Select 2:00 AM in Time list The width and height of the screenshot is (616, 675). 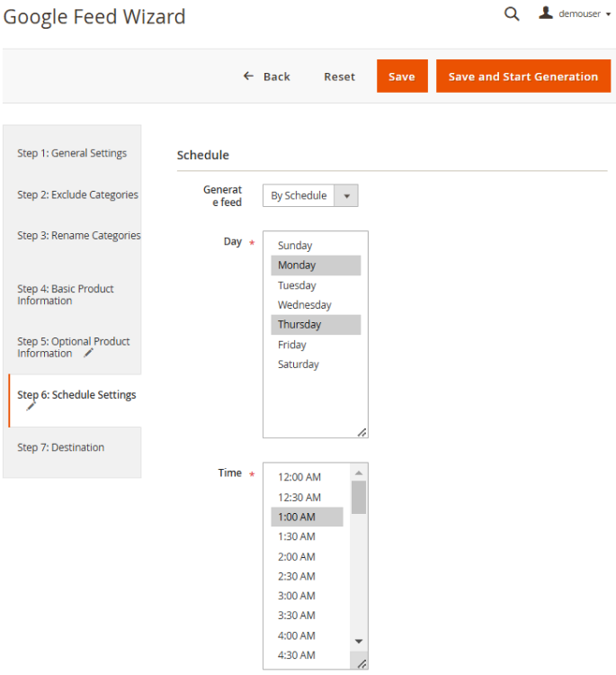click(308, 556)
